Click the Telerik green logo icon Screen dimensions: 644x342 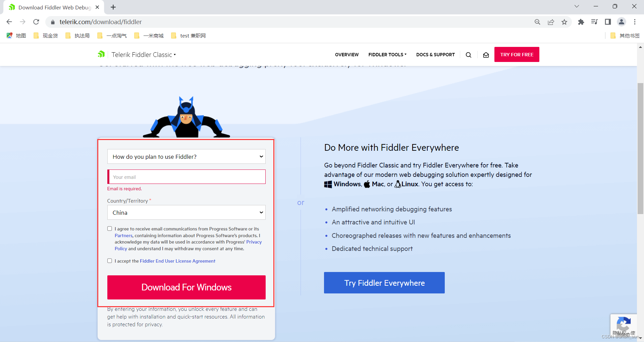(x=101, y=54)
